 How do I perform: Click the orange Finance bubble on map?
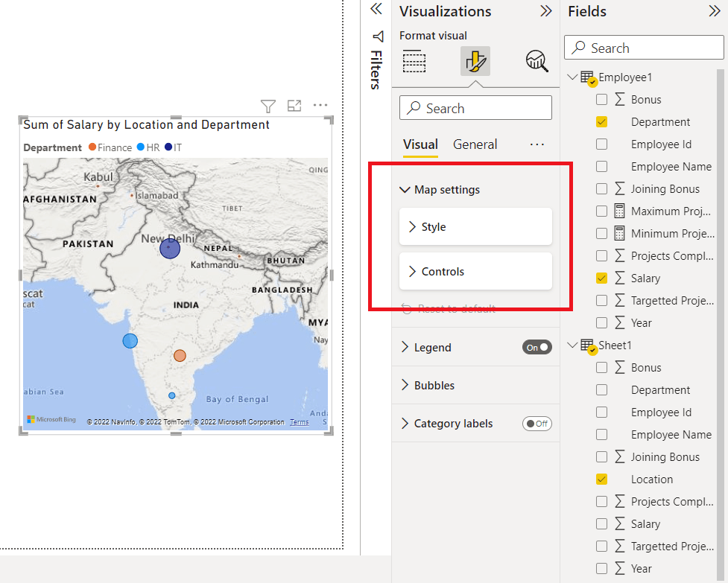[x=180, y=356]
